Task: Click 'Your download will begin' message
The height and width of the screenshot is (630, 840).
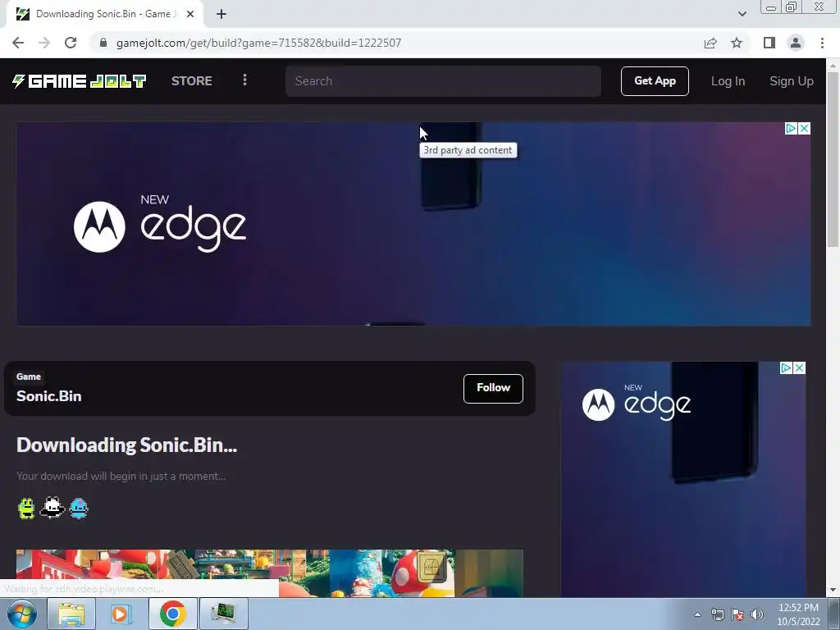Action: coord(121,477)
